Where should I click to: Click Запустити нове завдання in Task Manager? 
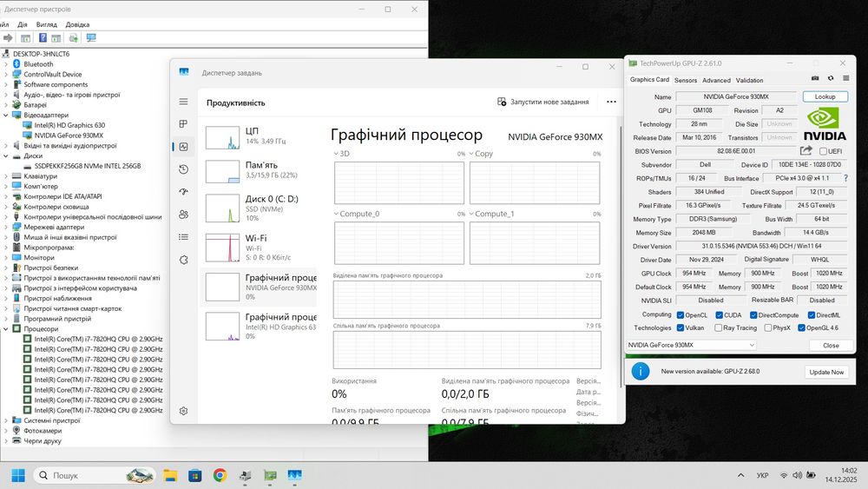pyautogui.click(x=543, y=102)
